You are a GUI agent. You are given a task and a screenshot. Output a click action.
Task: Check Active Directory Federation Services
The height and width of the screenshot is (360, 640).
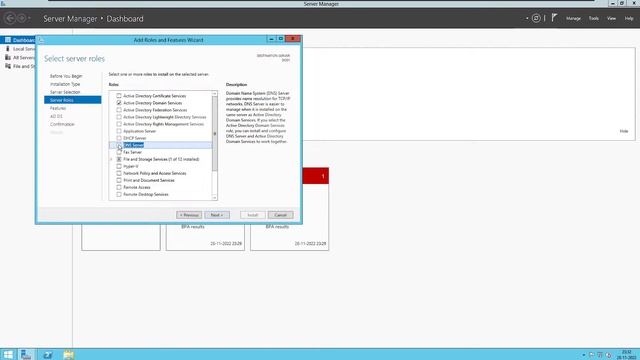point(119,110)
